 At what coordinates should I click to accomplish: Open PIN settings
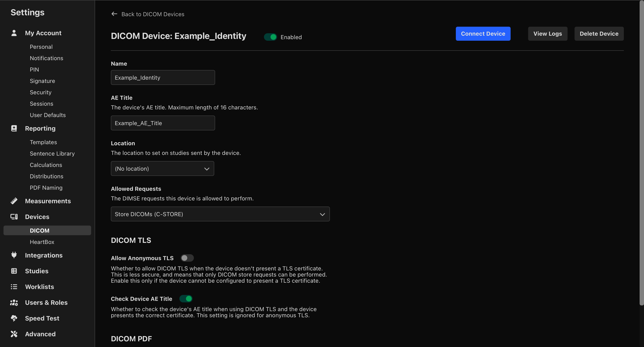point(34,70)
